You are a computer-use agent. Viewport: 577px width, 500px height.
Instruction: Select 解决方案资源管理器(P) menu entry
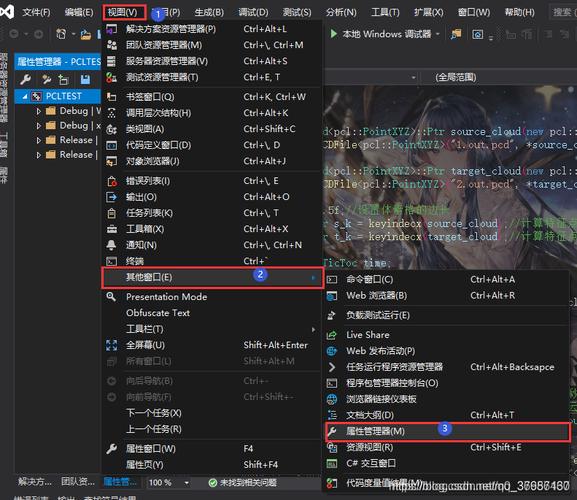(x=212, y=29)
